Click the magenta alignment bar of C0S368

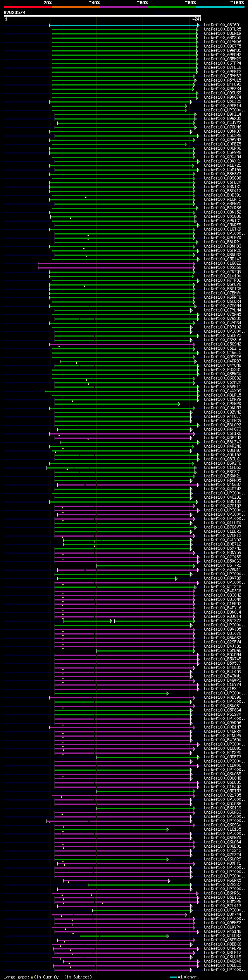[x=116, y=267]
